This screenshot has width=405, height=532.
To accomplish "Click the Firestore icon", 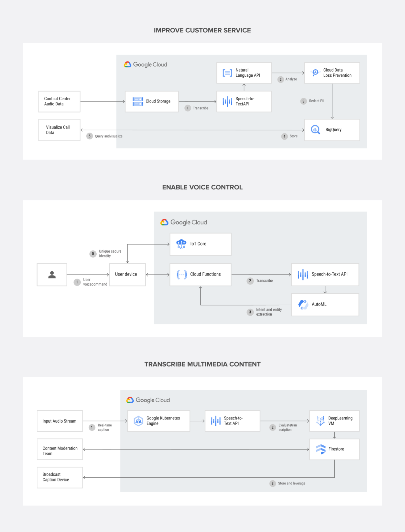I will (x=321, y=449).
